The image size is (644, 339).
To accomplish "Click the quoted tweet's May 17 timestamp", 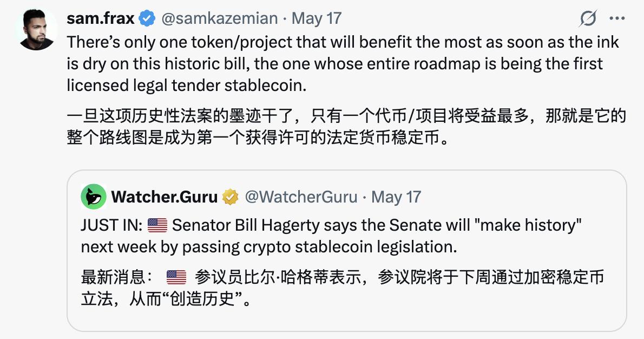I will (x=396, y=197).
